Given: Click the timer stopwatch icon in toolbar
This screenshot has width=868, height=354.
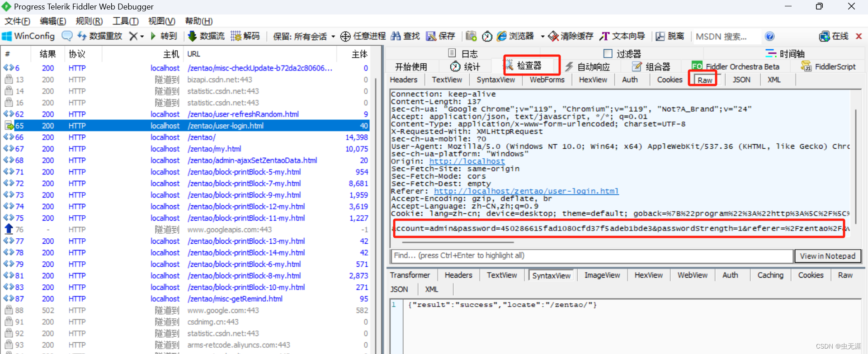Looking at the screenshot, I should tap(487, 36).
